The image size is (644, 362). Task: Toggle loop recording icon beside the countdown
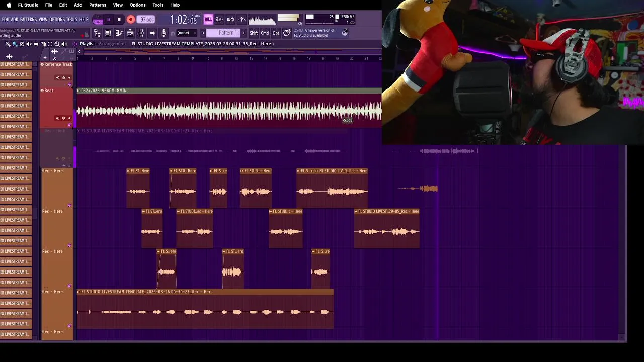[231, 19]
